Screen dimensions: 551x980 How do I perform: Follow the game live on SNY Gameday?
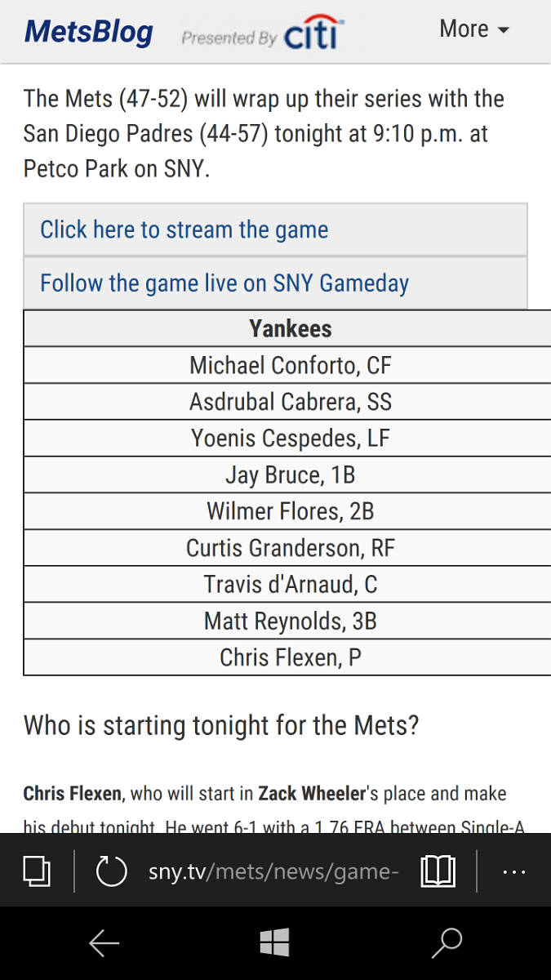tap(224, 283)
